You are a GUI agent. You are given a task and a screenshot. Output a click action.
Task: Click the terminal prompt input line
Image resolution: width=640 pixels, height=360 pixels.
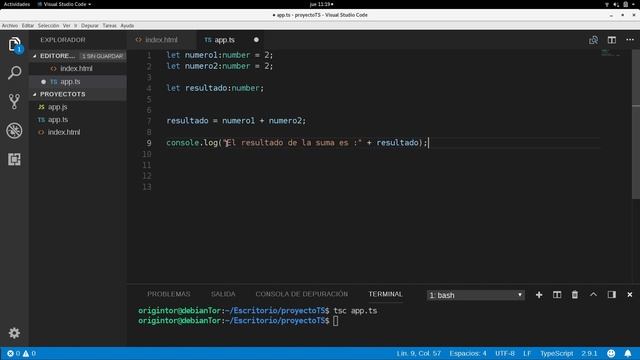pyautogui.click(x=238, y=321)
